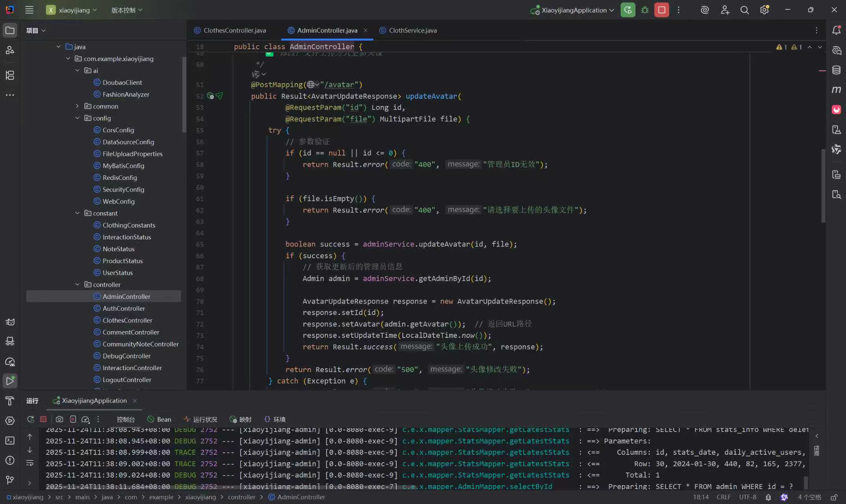This screenshot has height=504, width=846.
Task: Collapse the controller package folder
Action: tap(77, 284)
